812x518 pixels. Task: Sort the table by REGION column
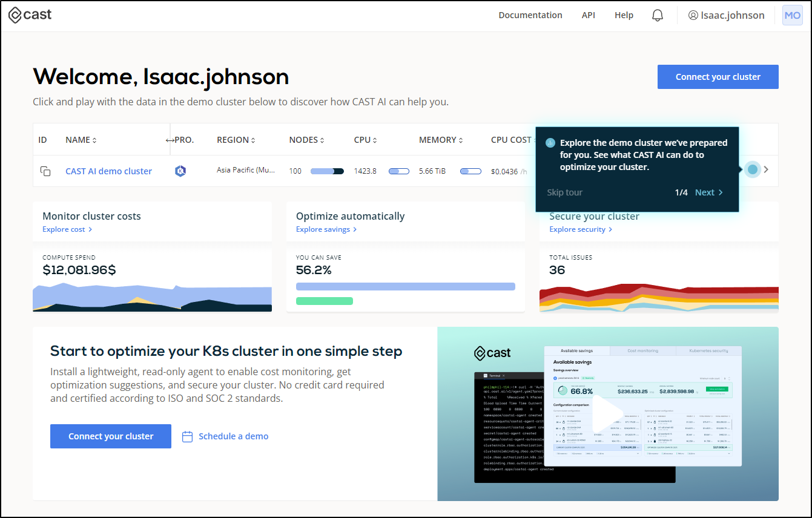click(x=236, y=140)
